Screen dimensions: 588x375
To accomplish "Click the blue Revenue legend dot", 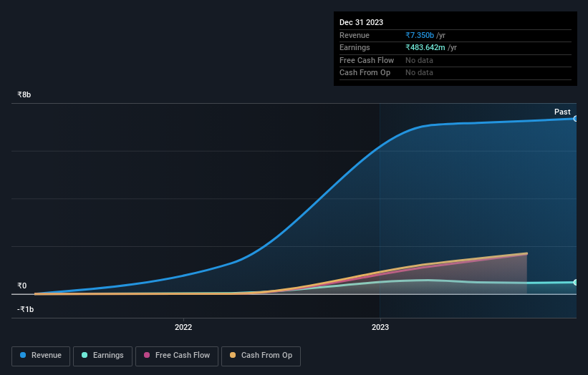I will coord(23,355).
